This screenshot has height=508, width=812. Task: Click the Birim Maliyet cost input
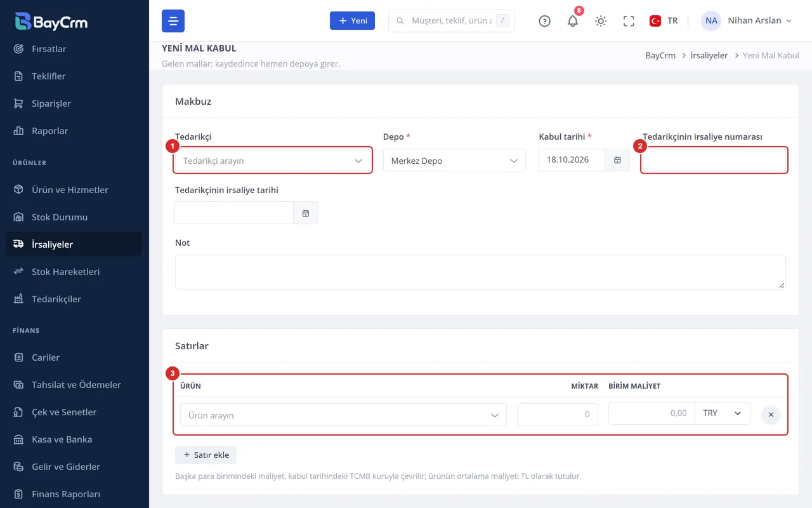(x=652, y=413)
